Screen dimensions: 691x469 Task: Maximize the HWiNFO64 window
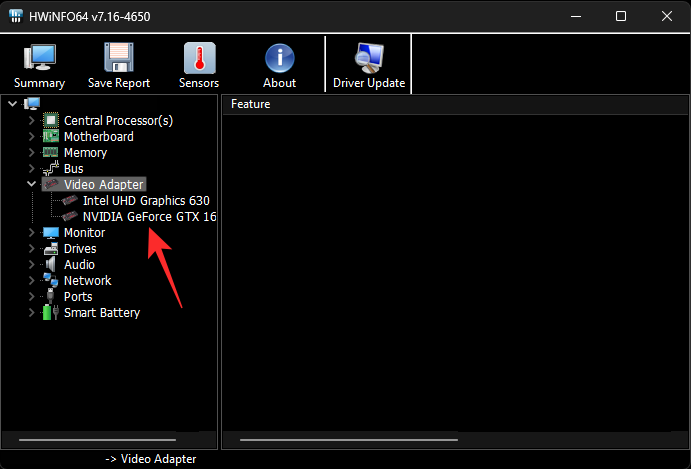click(x=621, y=16)
